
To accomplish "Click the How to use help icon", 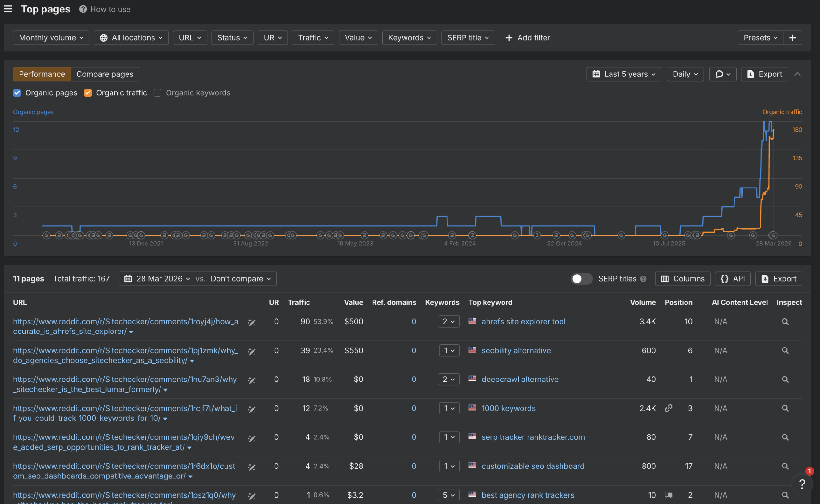I will (83, 9).
